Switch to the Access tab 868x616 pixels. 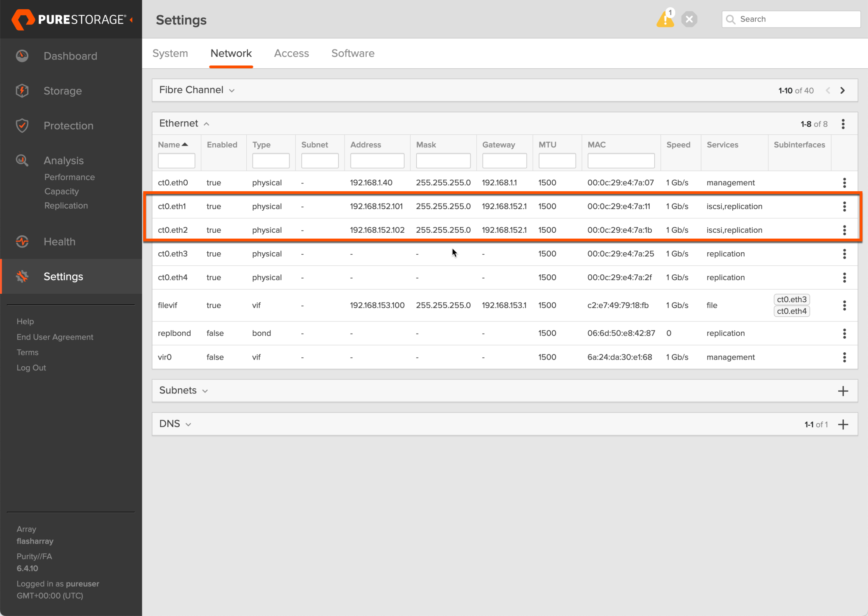(291, 53)
